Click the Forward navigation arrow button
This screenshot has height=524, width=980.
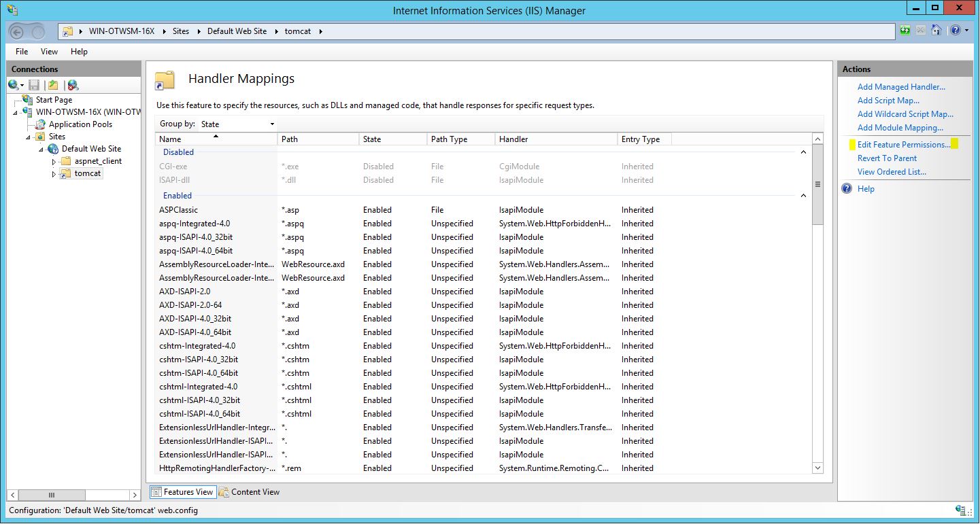(38, 32)
